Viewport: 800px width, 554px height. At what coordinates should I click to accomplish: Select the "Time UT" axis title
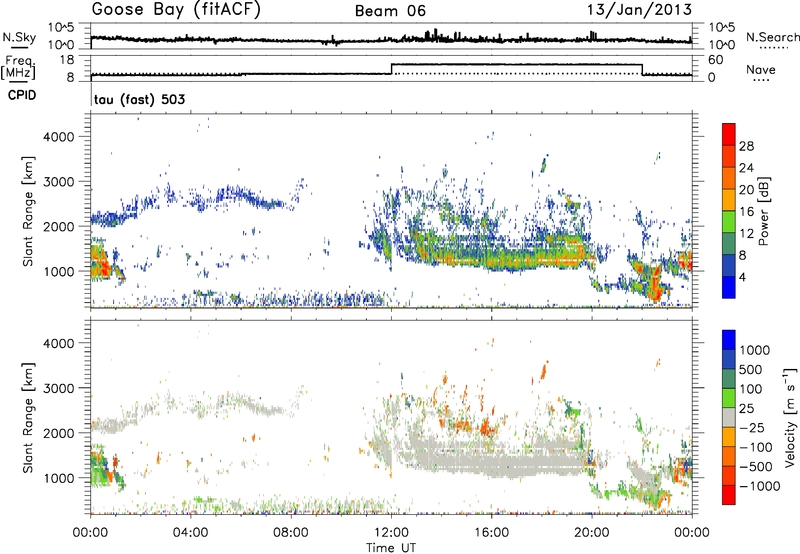pyautogui.click(x=391, y=548)
